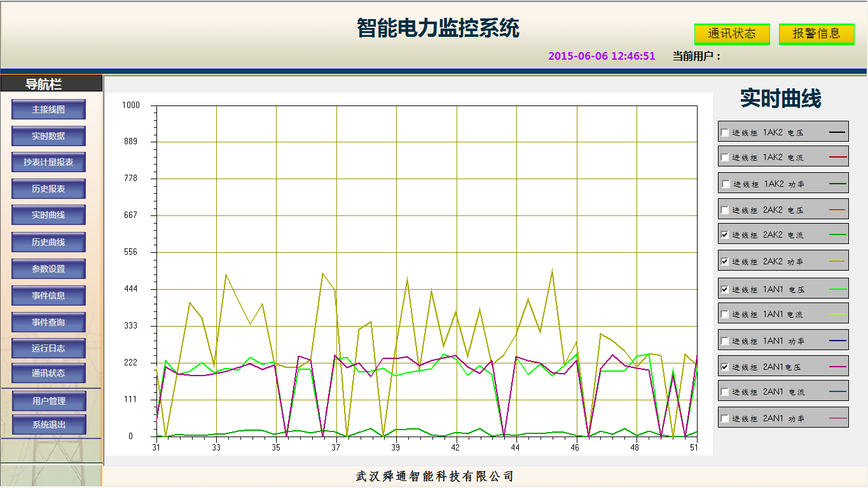The image size is (868, 488).
Task: Click the red line swatch for 1AK2 电流
Action: [837, 157]
